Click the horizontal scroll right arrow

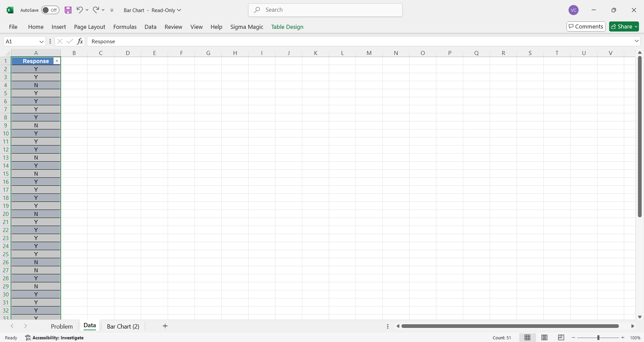click(633, 326)
